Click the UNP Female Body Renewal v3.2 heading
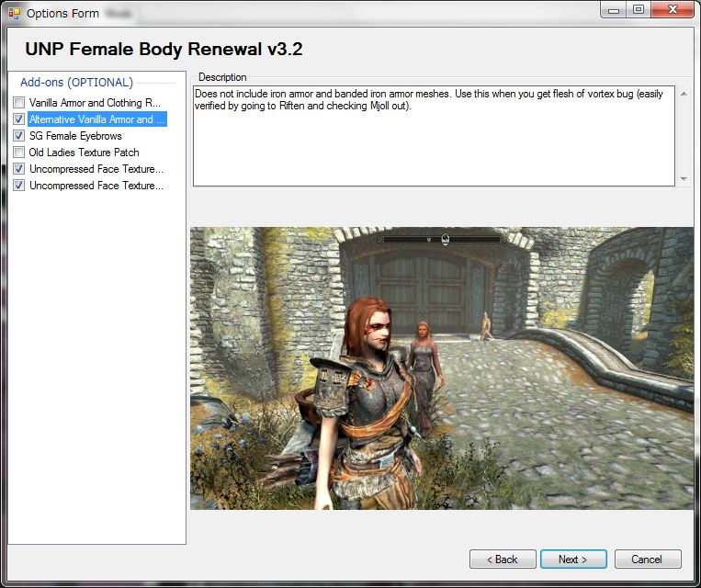Screen dimensions: 701x588 click(x=164, y=50)
